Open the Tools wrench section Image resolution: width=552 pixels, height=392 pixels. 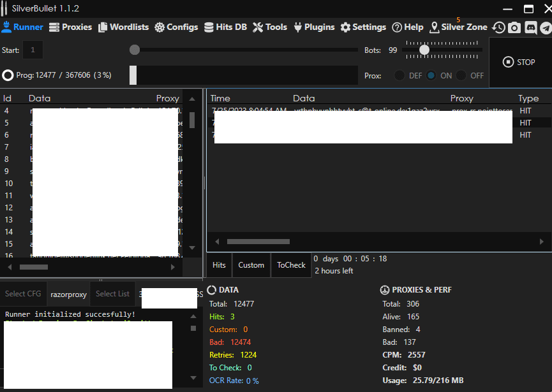point(270,27)
